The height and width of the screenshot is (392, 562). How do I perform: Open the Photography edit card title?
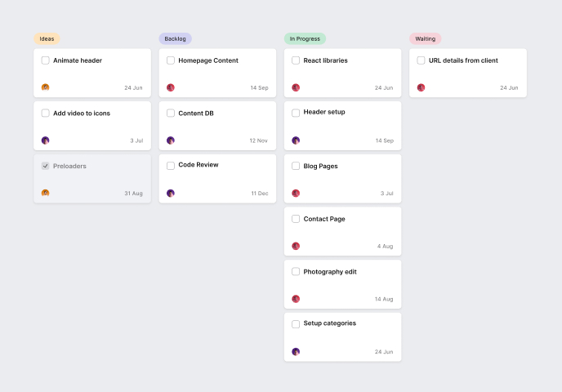tap(330, 272)
